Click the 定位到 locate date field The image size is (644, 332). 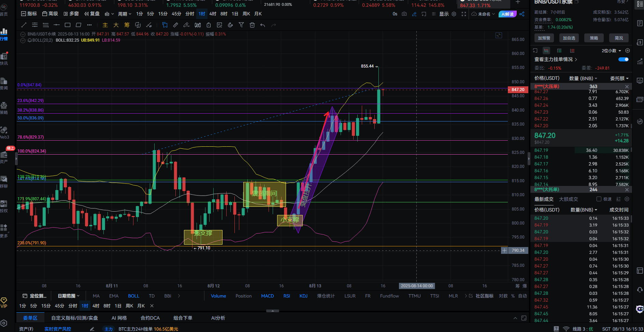tap(34, 296)
